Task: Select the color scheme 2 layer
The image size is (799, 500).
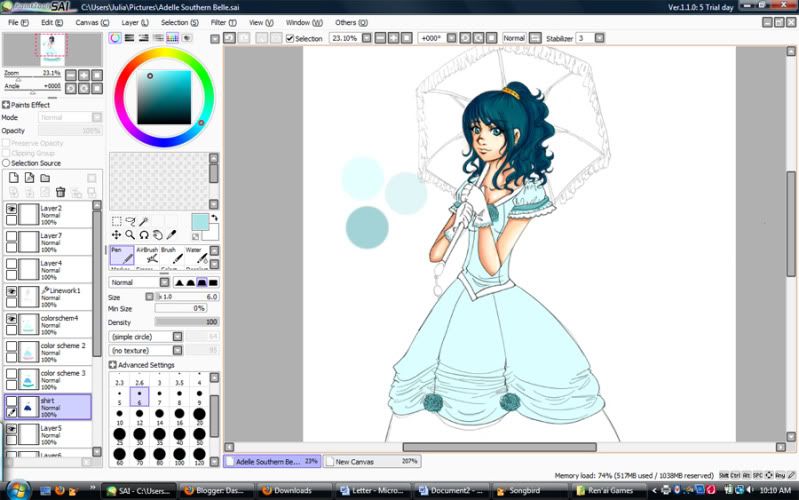Action: 62,350
